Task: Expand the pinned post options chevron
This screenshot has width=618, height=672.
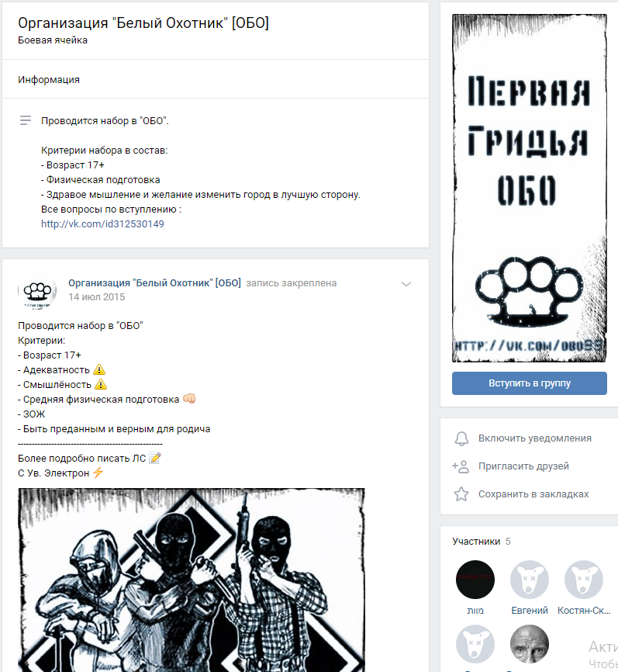Action: coord(406,284)
